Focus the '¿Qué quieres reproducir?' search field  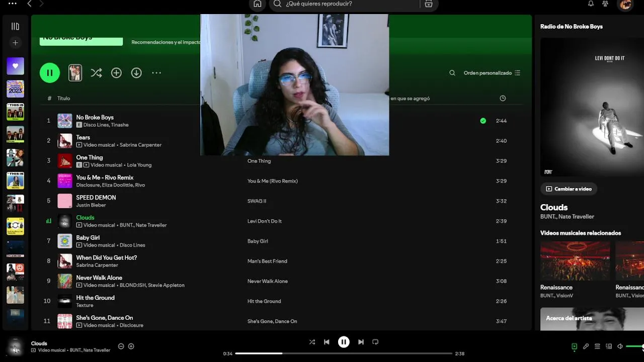click(347, 4)
